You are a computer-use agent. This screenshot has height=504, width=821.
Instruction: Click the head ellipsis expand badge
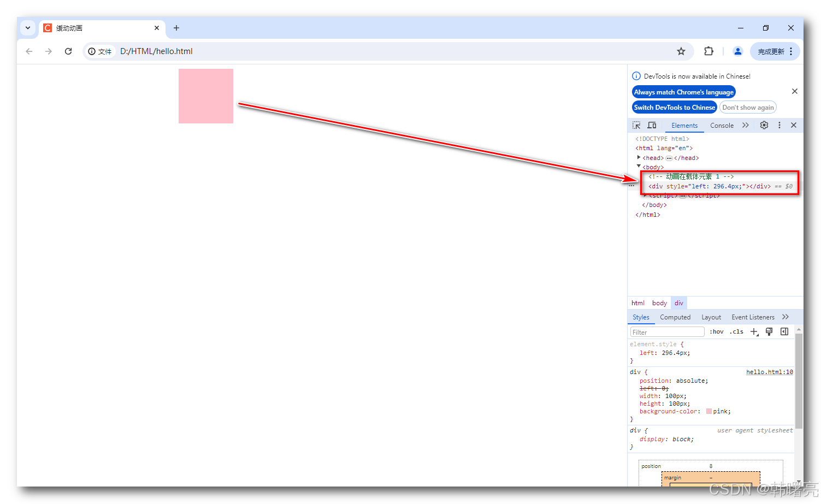669,158
